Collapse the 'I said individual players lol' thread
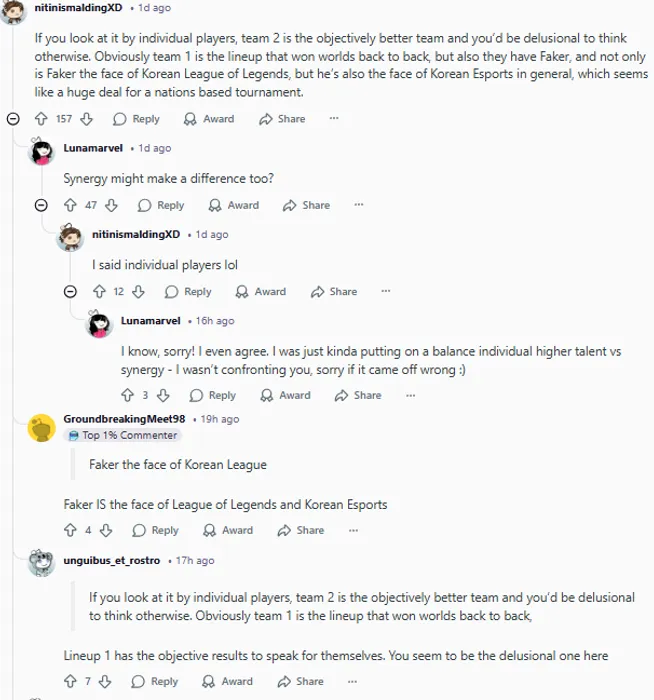 pyautogui.click(x=70, y=292)
